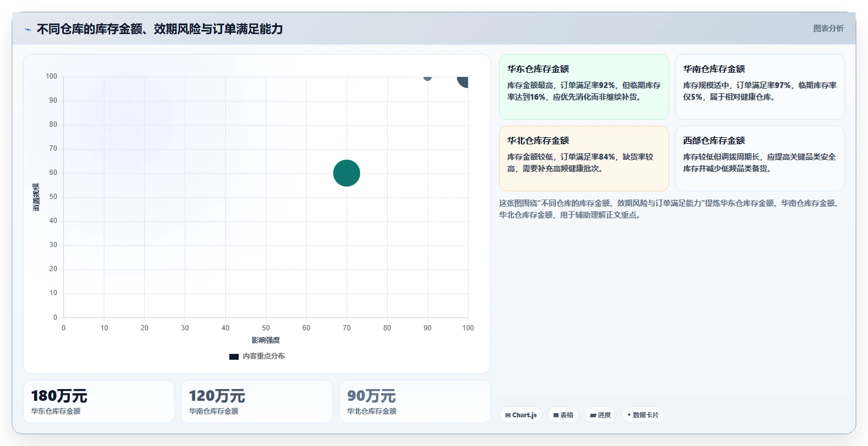Viewport: 868px width, 446px height.
Task: Open the 华东仓库存金额 insight card
Action: point(584,87)
